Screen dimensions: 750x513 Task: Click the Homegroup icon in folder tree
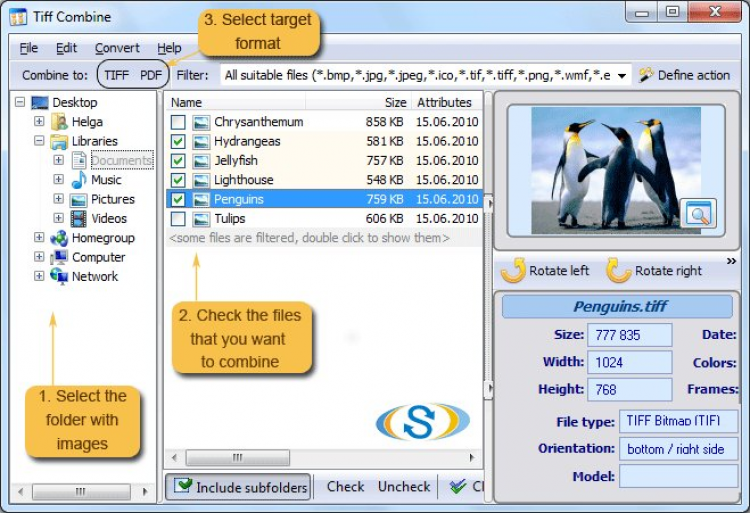coord(59,238)
